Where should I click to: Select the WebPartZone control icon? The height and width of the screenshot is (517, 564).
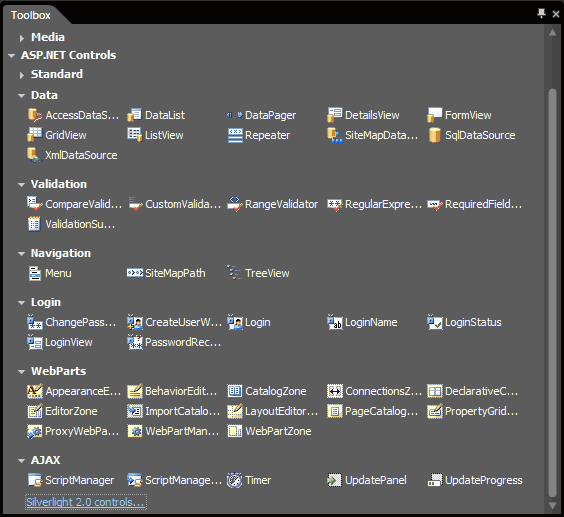click(235, 431)
